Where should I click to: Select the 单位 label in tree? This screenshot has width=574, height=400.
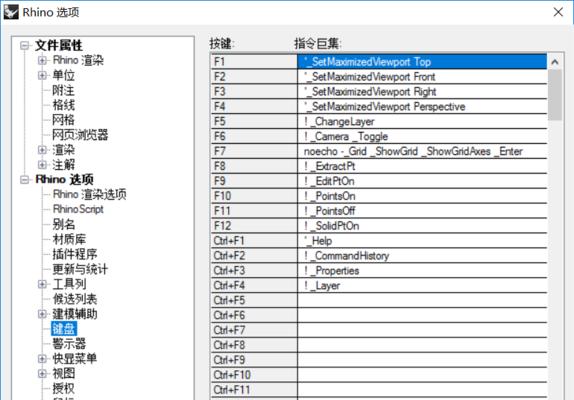click(63, 75)
